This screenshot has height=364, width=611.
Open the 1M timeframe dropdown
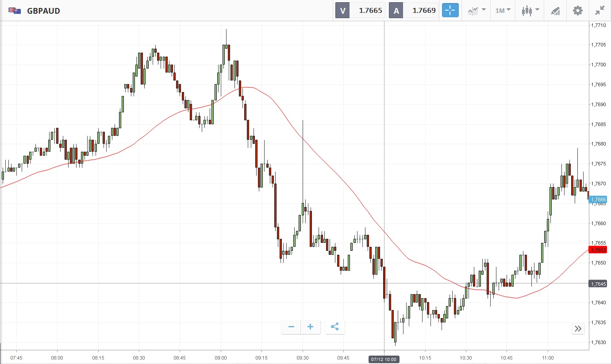tap(503, 11)
